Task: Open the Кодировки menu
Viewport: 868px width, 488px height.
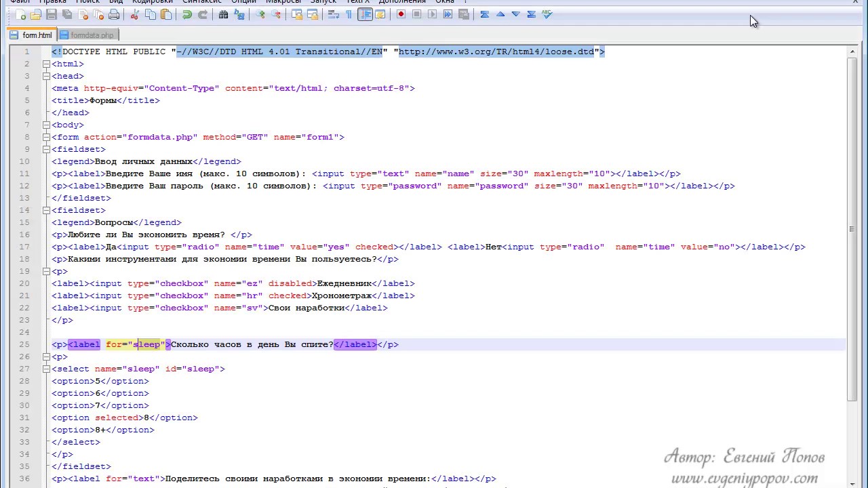Action: pos(151,2)
